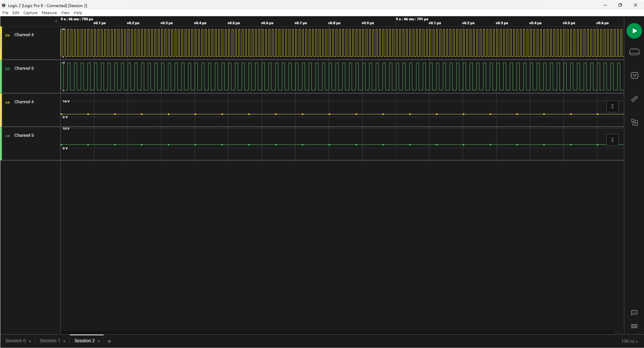644x348 pixels.
Task: Open the Device Settings panel icon
Action: 634,52
